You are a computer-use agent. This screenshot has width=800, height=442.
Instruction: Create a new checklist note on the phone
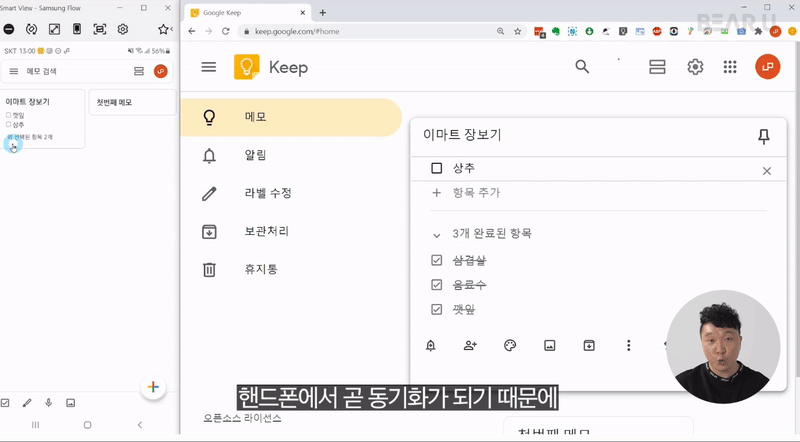click(x=5, y=403)
